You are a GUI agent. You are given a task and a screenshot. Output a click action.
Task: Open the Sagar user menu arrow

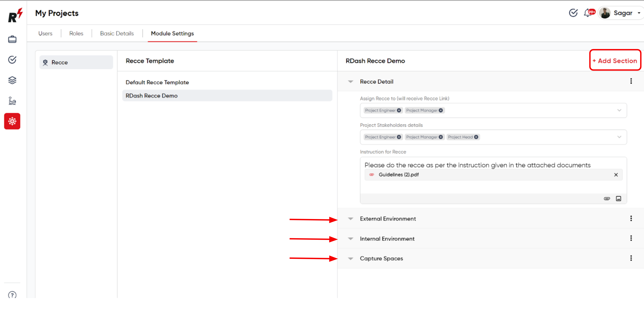(639, 13)
